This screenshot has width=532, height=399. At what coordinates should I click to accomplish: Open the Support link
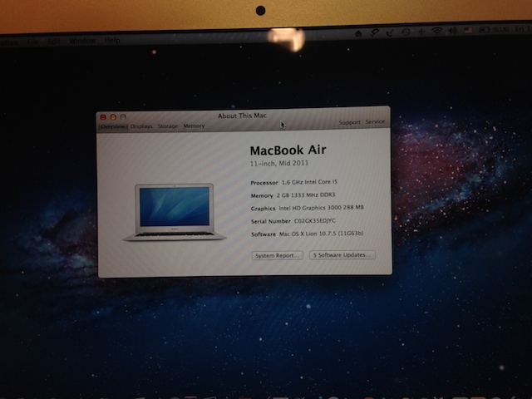click(349, 122)
